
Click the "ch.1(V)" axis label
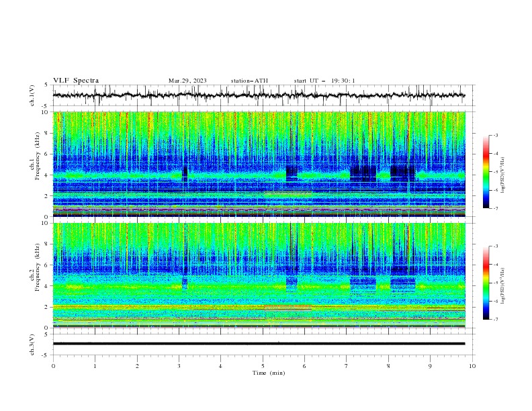coord(32,95)
